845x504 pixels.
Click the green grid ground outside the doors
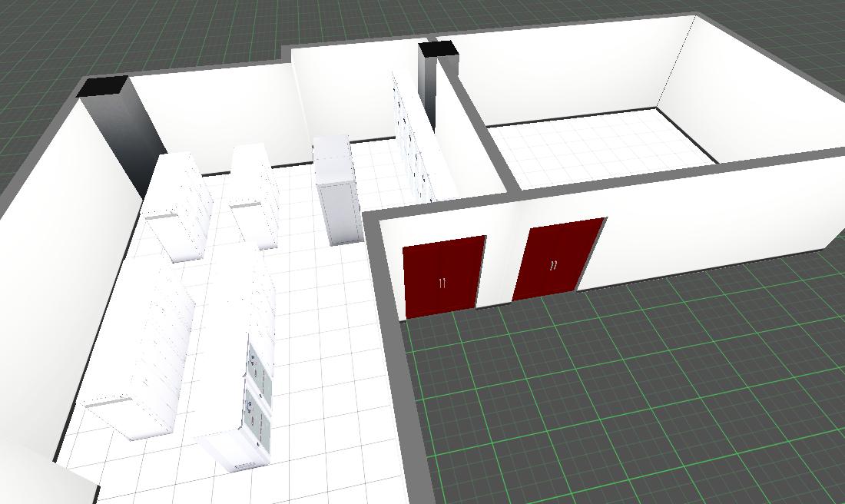(x=615, y=384)
